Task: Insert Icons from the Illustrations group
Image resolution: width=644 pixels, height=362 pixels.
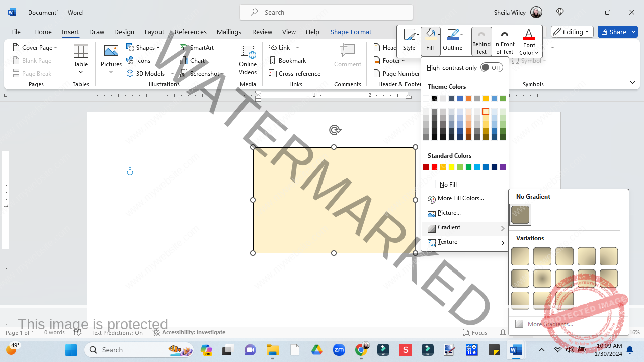Action: point(138,60)
